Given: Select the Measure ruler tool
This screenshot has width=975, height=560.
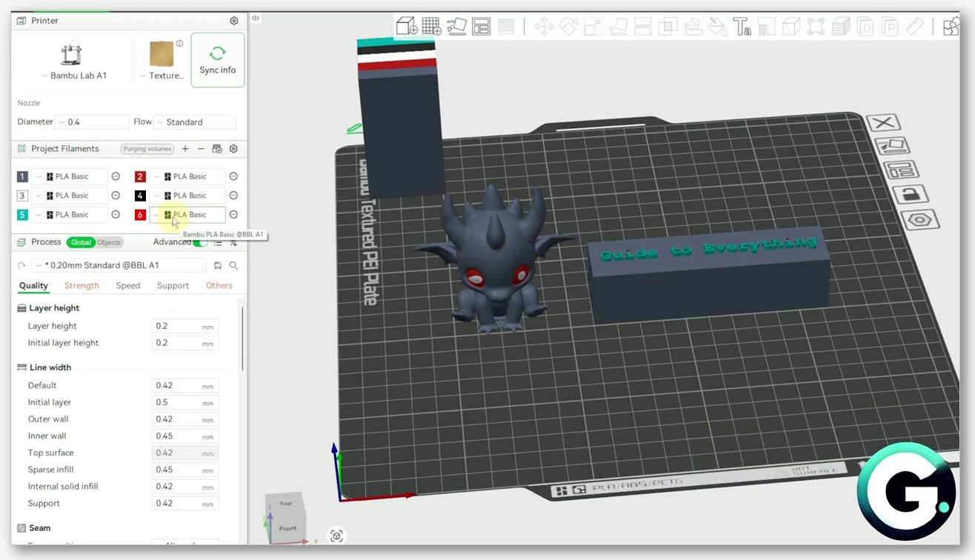Looking at the screenshot, I should point(915,27).
